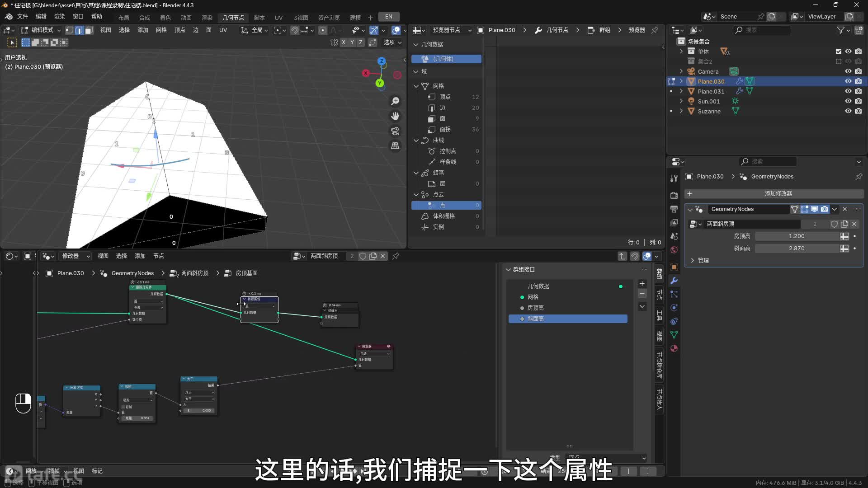Toggle camera view icon in viewport
Viewport: 868px width, 488px height.
pos(395,131)
